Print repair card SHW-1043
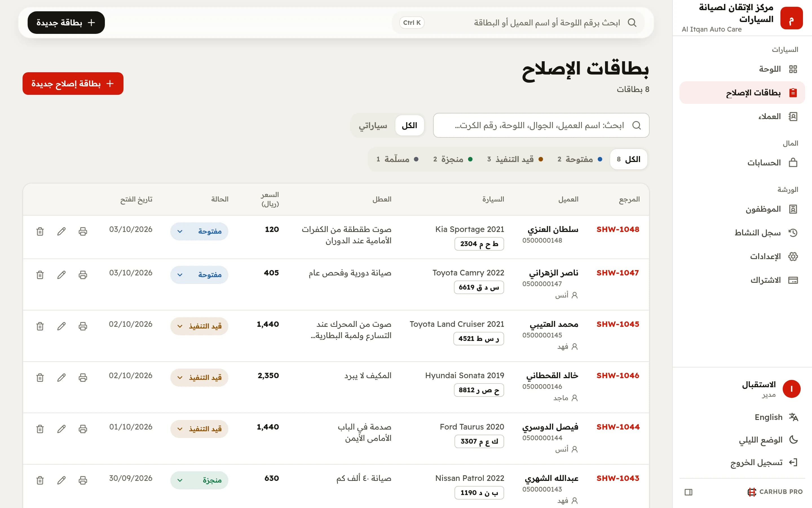 [x=83, y=480]
